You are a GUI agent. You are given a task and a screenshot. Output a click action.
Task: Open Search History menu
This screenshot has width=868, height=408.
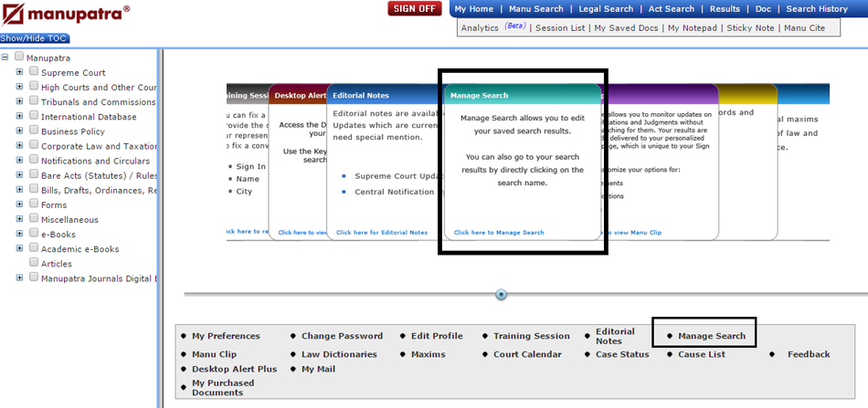pos(817,9)
